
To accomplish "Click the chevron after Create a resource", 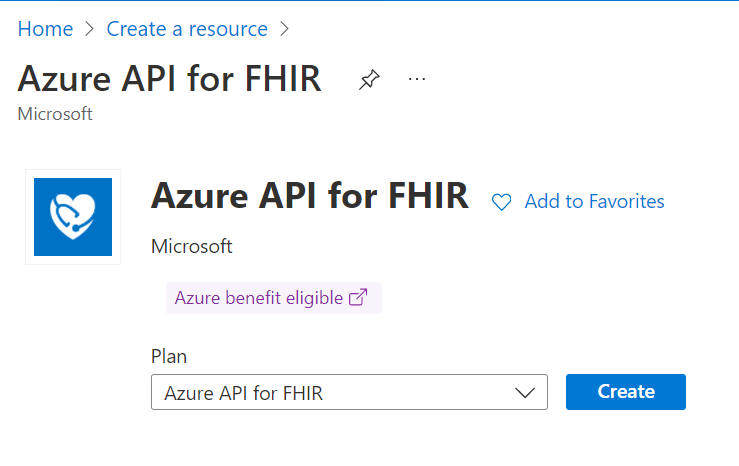I will coord(284,29).
